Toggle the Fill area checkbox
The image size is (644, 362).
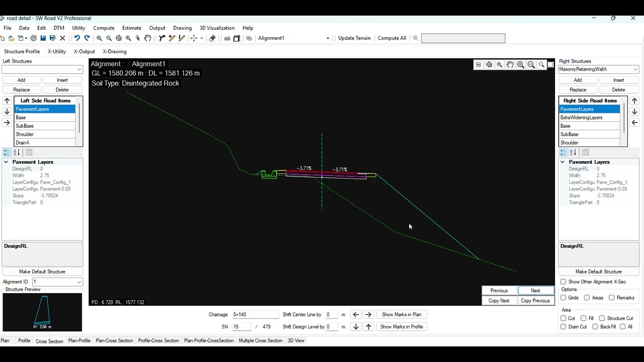[584, 318]
